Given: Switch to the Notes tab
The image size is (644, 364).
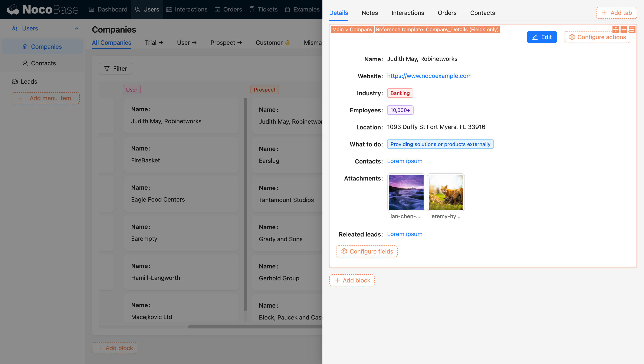Looking at the screenshot, I should [x=369, y=13].
